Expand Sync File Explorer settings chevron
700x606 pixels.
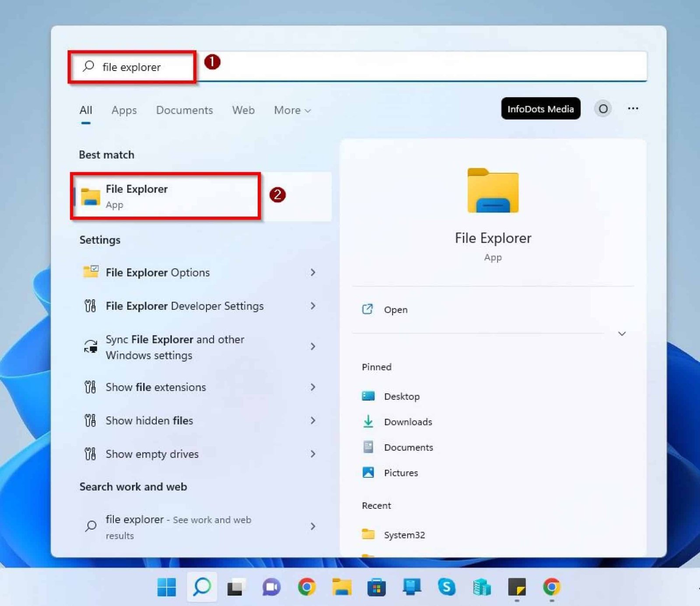click(x=313, y=346)
